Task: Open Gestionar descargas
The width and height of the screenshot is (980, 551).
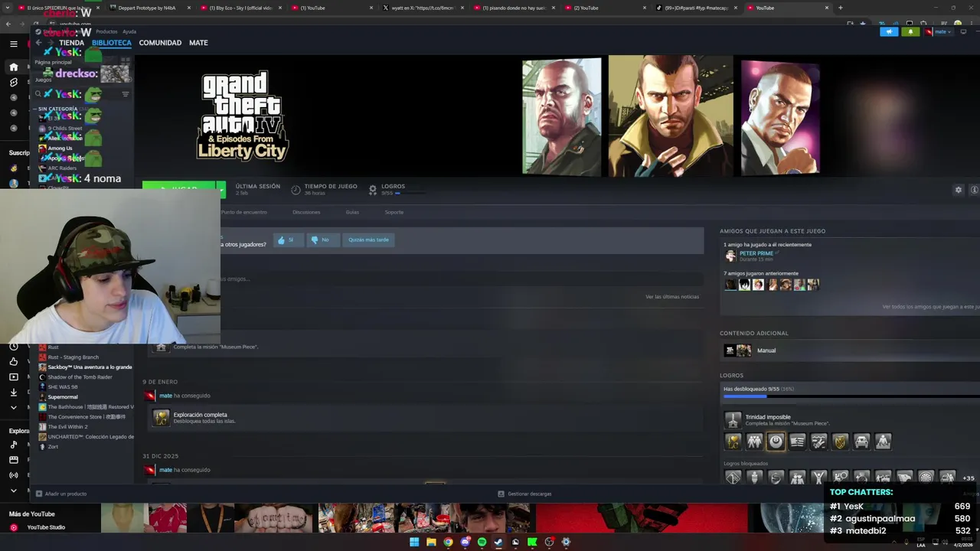Action: [x=524, y=494]
